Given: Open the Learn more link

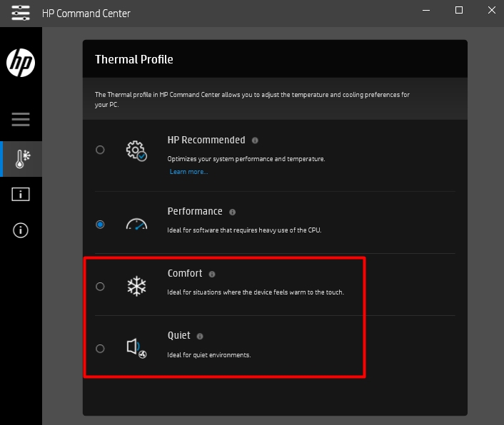Looking at the screenshot, I should tap(188, 172).
